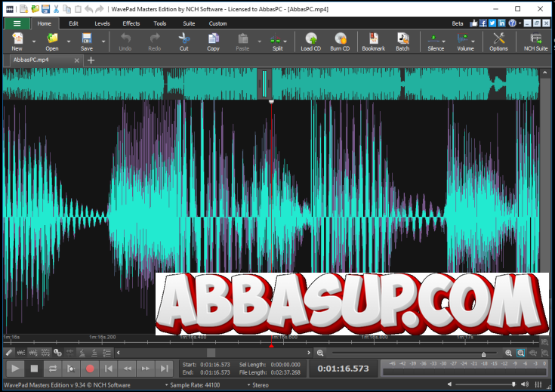This screenshot has height=392, width=555.
Task: Select the pencil edit tool icon
Action: click(x=9, y=352)
